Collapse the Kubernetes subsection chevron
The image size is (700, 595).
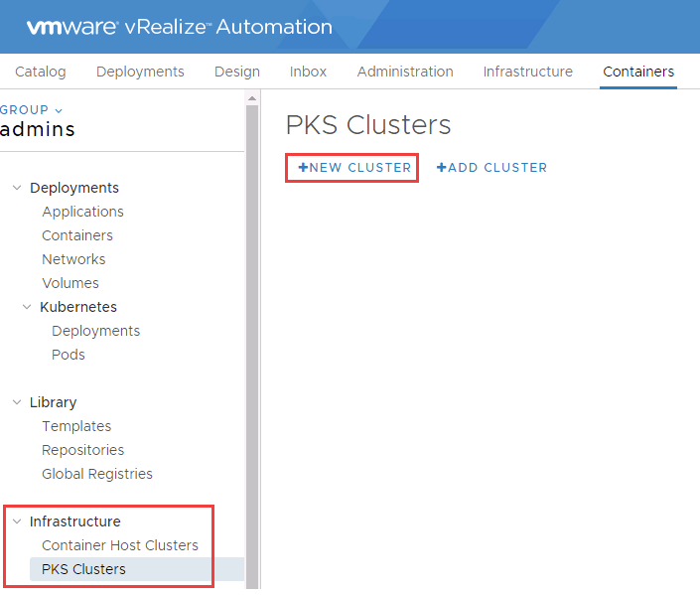tap(28, 307)
